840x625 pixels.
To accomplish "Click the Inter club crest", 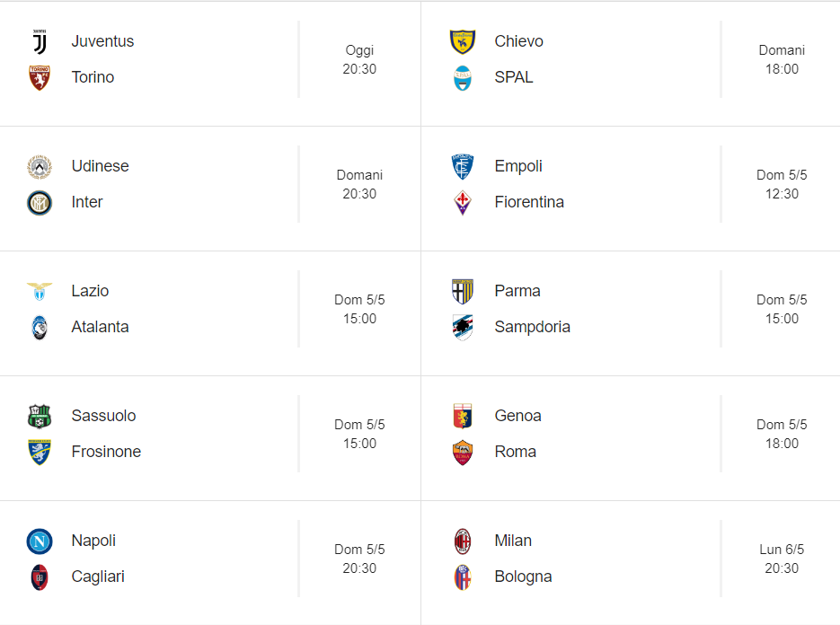I will 40,203.
